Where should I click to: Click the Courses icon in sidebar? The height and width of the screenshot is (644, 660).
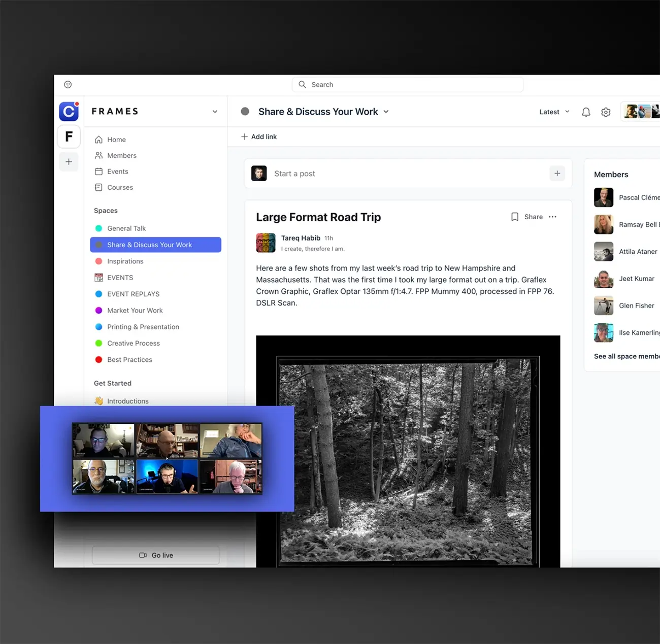pyautogui.click(x=98, y=187)
